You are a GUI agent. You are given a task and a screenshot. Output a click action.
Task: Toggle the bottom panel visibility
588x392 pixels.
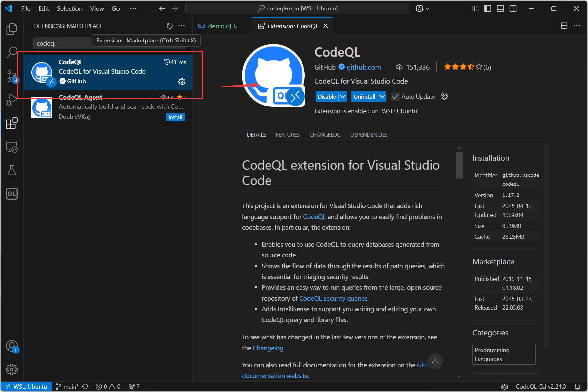pos(500,9)
